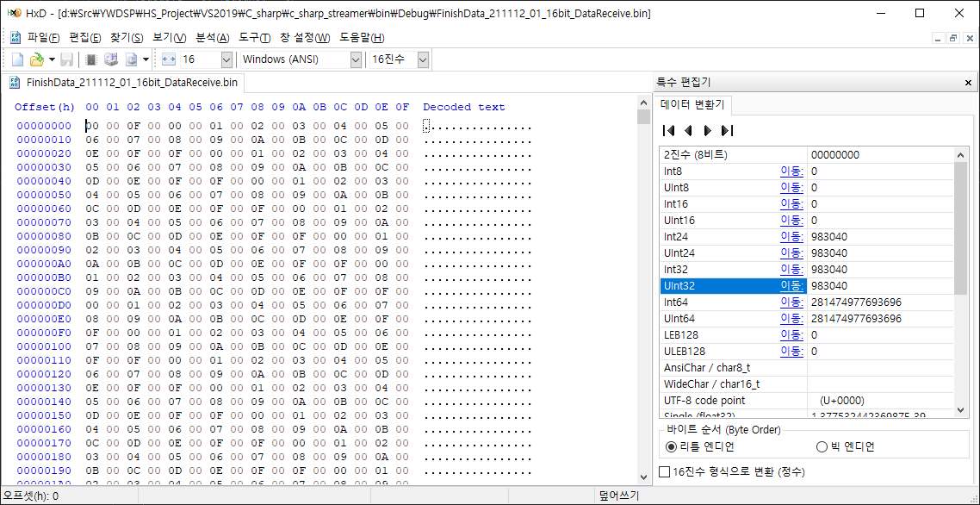Image resolution: width=980 pixels, height=505 pixels.
Task: Click 이동 link for UInt16
Action: click(x=792, y=221)
